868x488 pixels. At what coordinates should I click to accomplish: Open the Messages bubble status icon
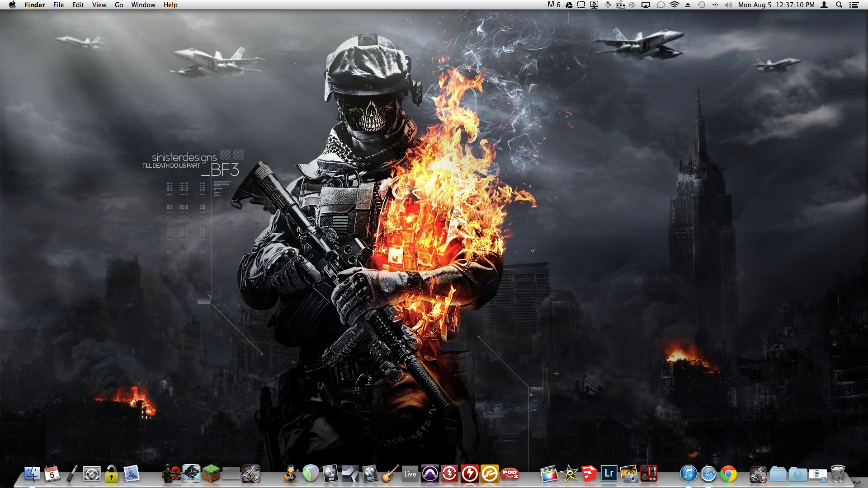[x=660, y=5]
